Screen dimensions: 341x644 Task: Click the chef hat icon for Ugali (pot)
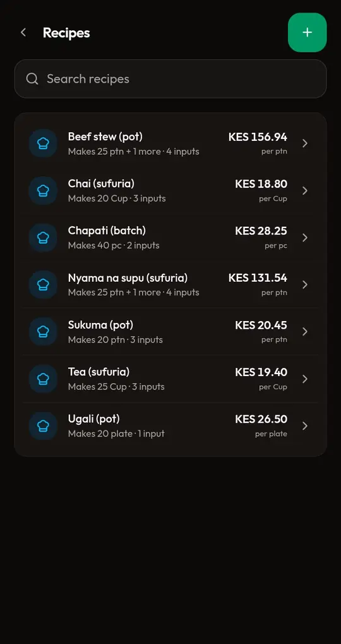[x=43, y=426]
